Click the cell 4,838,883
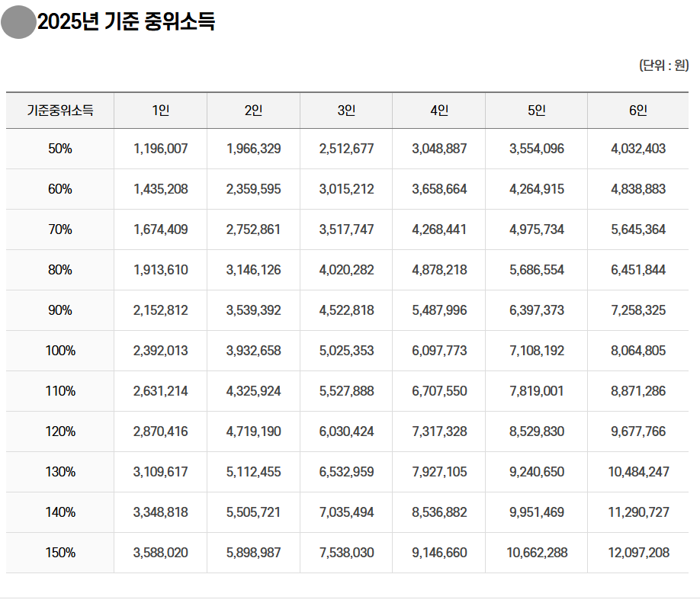 (x=638, y=189)
